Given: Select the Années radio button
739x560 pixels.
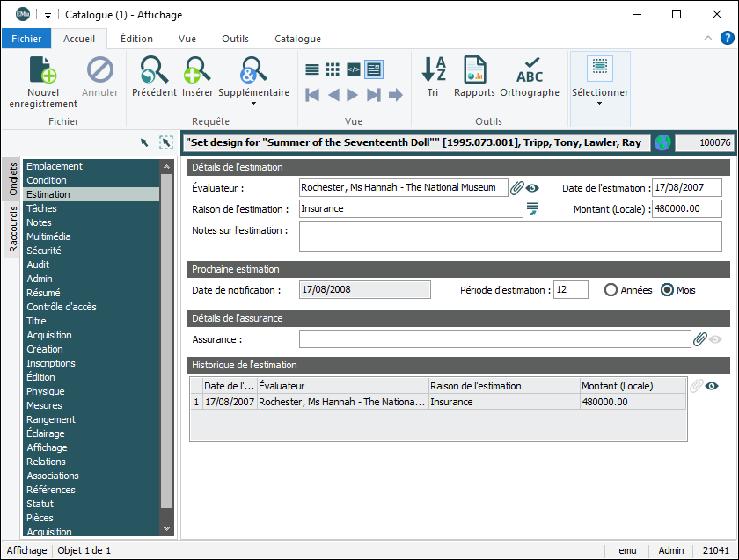Looking at the screenshot, I should coord(611,290).
